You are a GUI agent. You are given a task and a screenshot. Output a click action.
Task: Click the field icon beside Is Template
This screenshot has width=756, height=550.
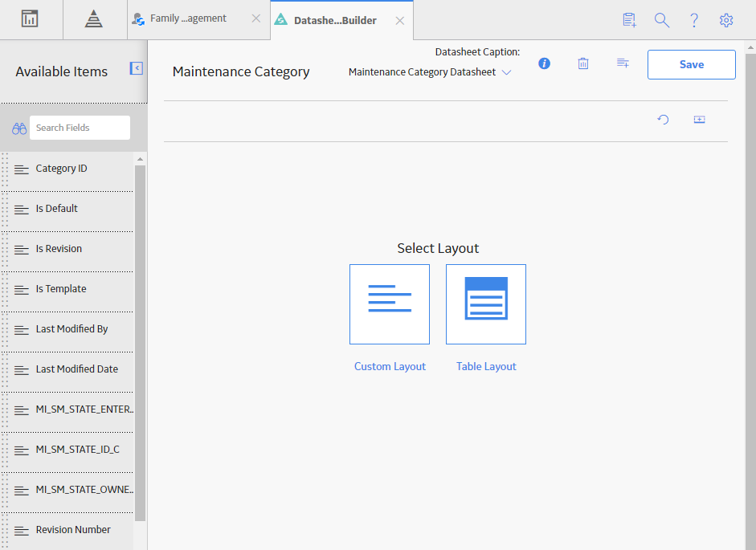21,290
